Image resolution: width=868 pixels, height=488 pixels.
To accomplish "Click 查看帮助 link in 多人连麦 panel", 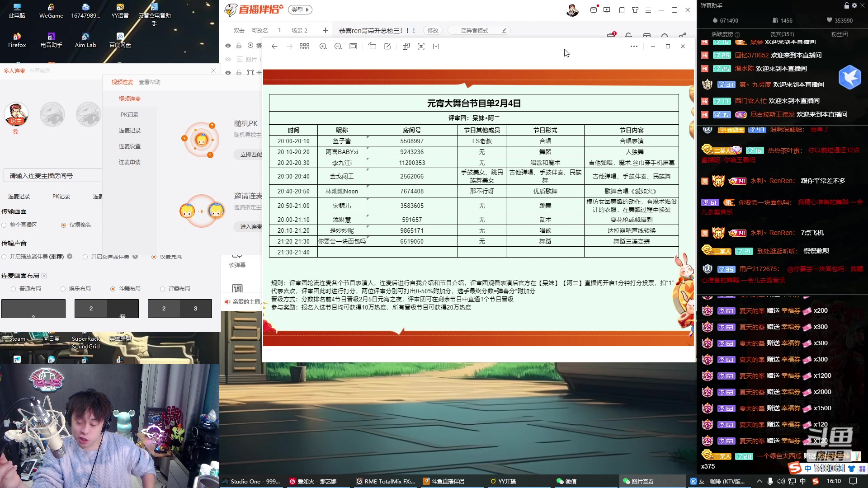I will 40,71.
